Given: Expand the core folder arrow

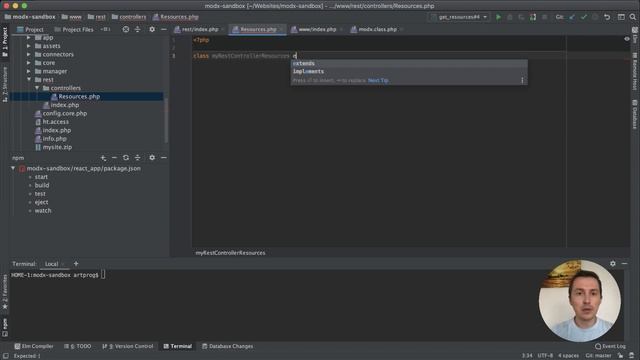Looking at the screenshot, I should point(29,63).
